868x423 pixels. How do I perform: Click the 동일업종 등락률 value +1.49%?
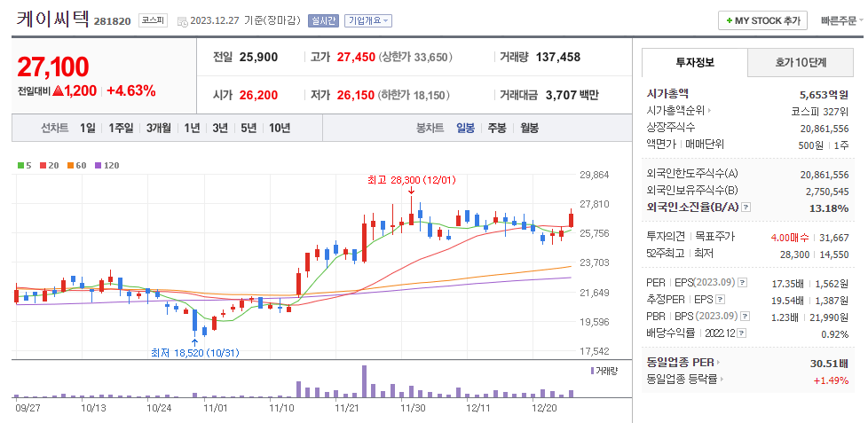831,380
